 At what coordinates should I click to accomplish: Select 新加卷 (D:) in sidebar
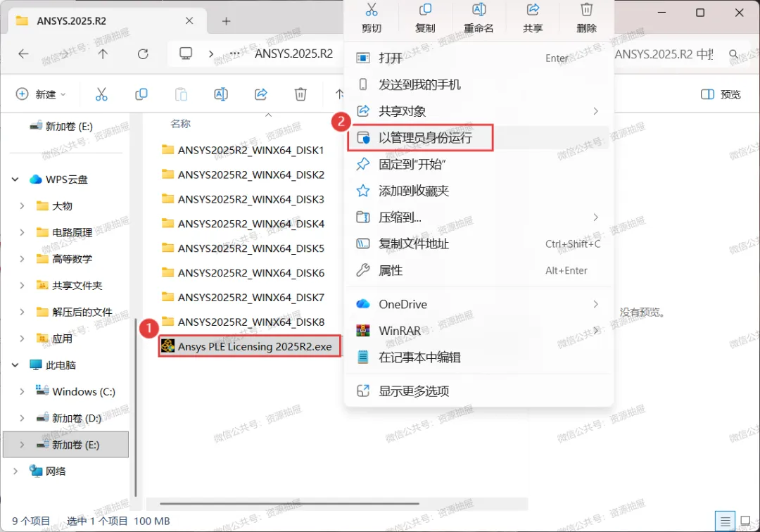pos(69,418)
